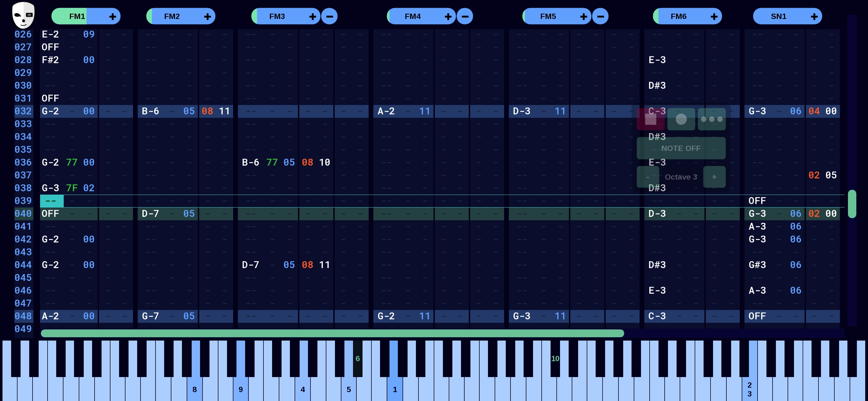Click the vertical green scrollbar thumb
Image resolution: width=868 pixels, height=401 pixels.
852,204
